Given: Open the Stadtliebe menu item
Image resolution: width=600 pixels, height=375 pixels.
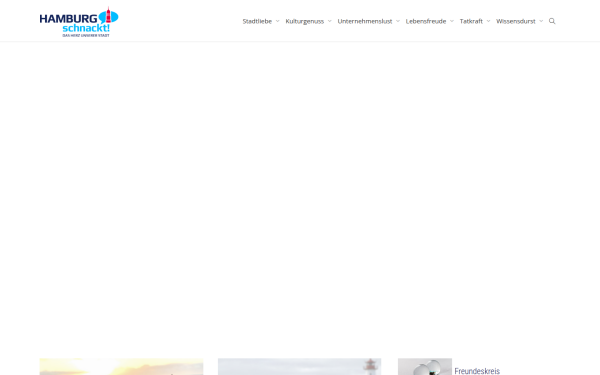Looking at the screenshot, I should 257,21.
